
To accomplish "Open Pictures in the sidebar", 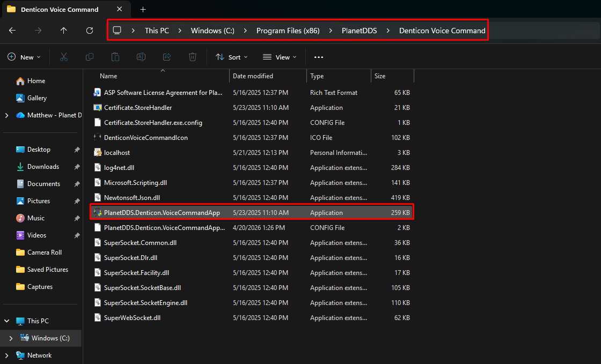I will click(33, 201).
